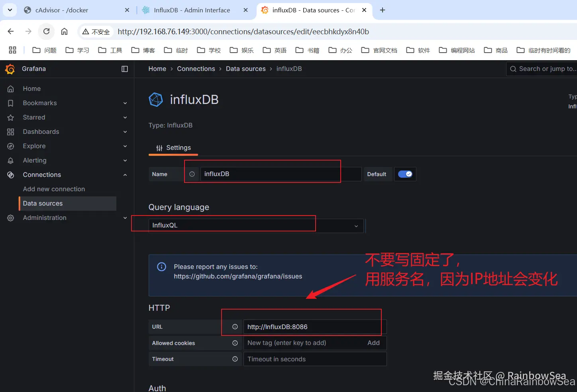Viewport: 577px width, 392px height.
Task: Click the not-secure warning icon in address bar
Action: tap(86, 32)
